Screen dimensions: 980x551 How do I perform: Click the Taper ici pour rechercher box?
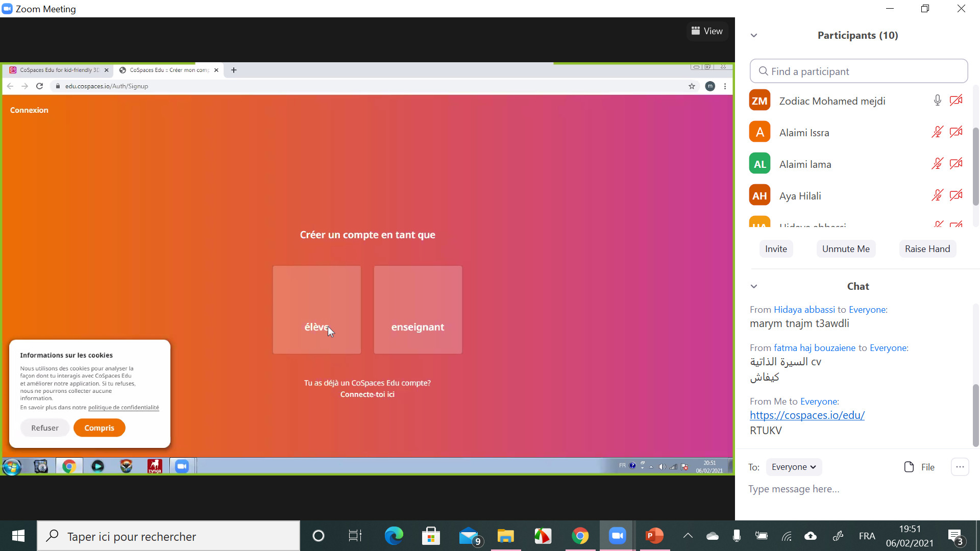click(168, 536)
